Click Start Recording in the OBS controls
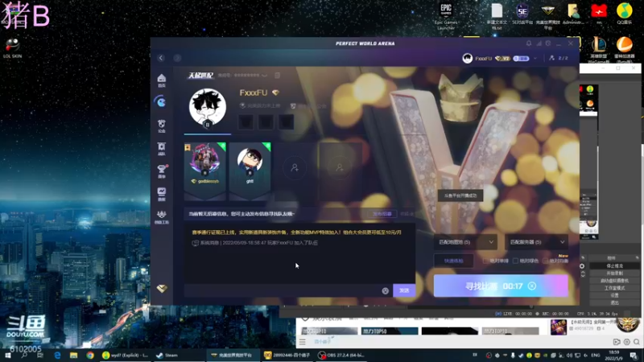The height and width of the screenshot is (362, 644). pyautogui.click(x=614, y=274)
